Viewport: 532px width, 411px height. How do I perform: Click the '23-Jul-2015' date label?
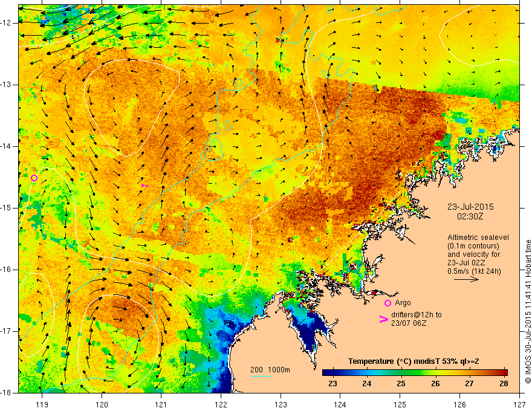click(470, 207)
